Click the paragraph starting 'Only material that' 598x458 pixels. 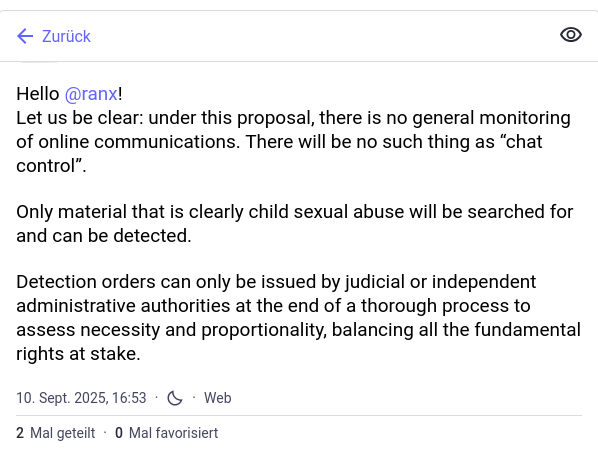(295, 223)
